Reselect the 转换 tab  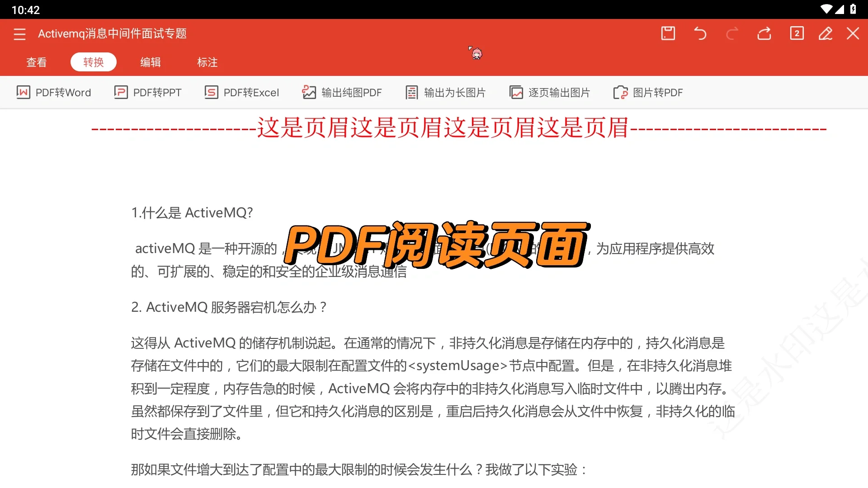tap(93, 62)
